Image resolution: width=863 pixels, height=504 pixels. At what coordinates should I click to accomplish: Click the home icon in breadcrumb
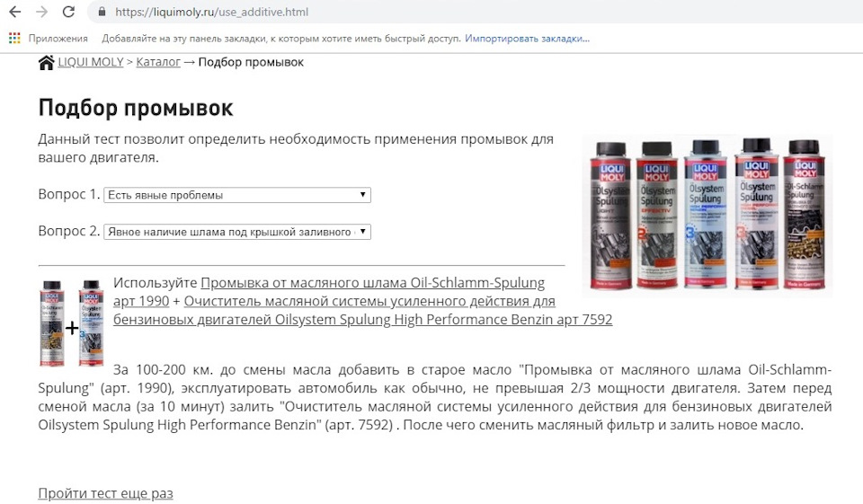click(46, 63)
